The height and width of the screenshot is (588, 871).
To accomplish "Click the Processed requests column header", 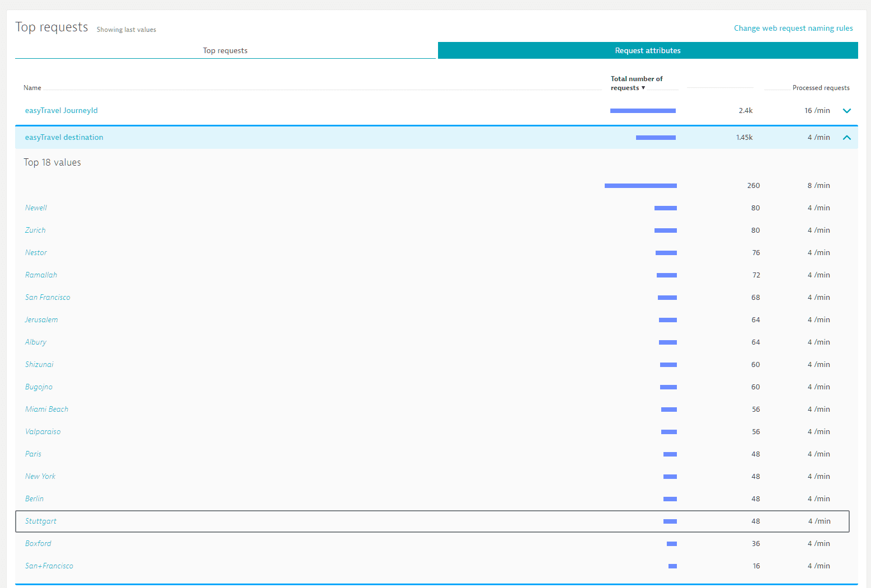I will [821, 88].
